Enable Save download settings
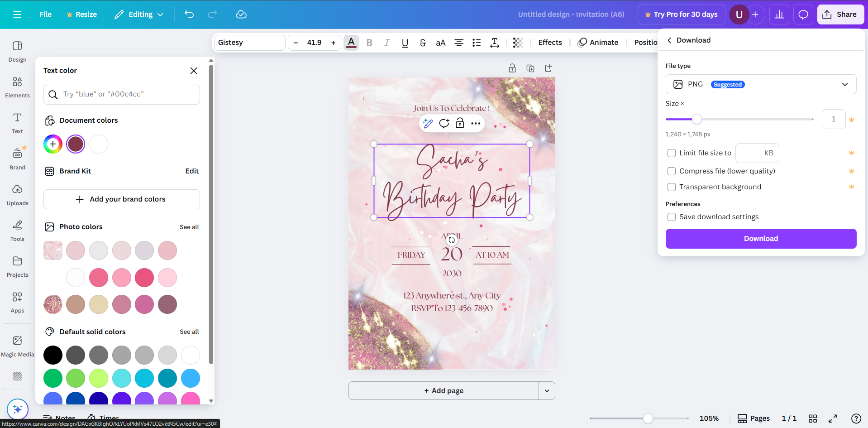The image size is (868, 428). (671, 217)
